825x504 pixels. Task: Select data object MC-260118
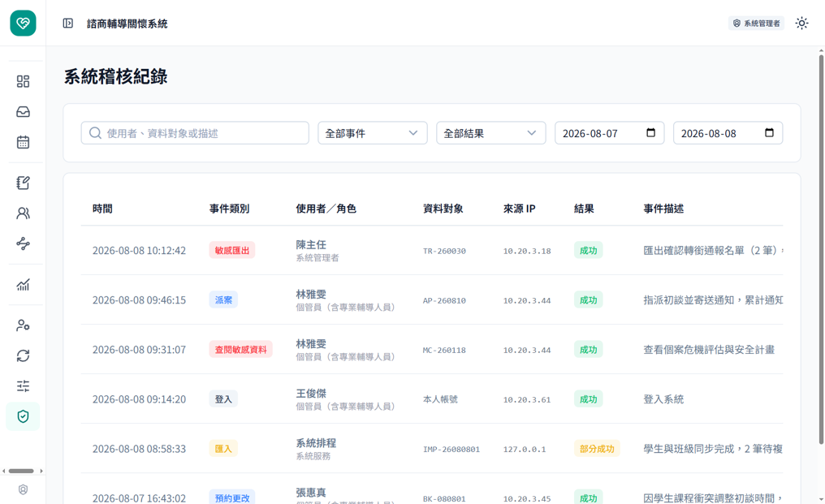click(445, 350)
